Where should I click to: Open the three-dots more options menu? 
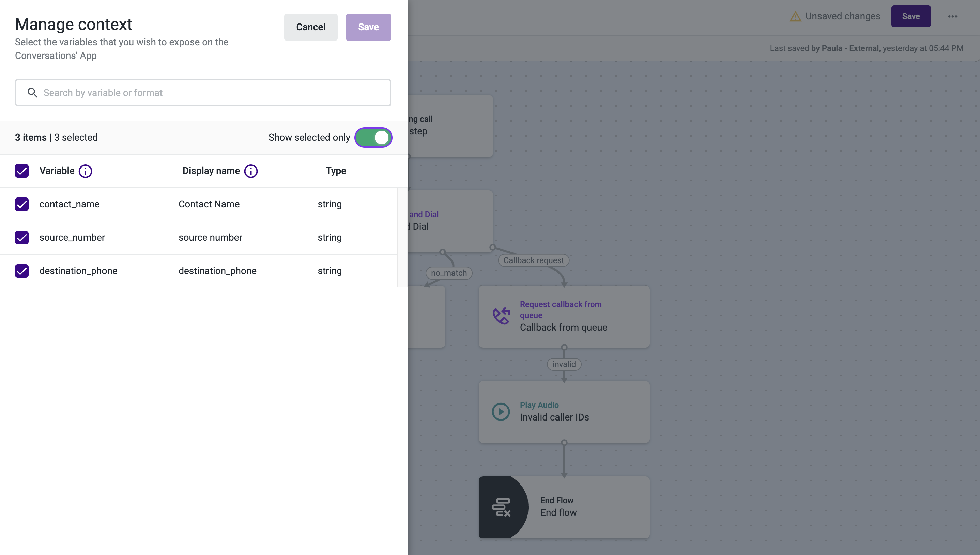coord(952,16)
